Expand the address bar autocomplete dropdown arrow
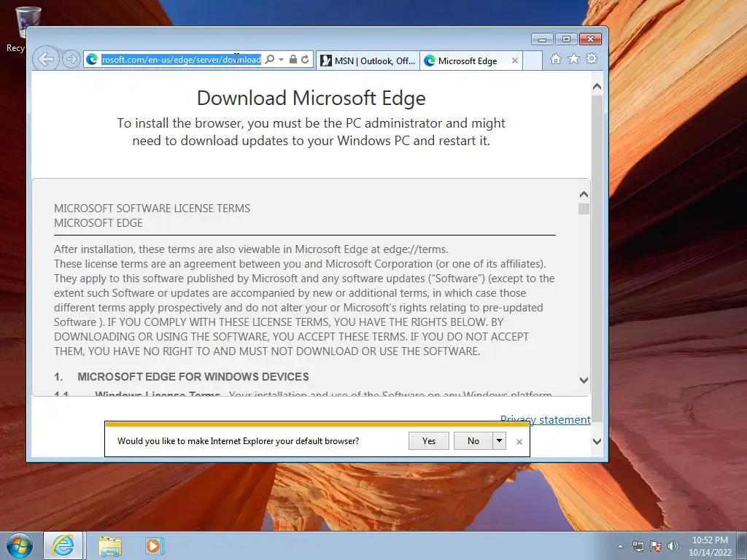Viewport: 747px width, 560px height. click(281, 60)
